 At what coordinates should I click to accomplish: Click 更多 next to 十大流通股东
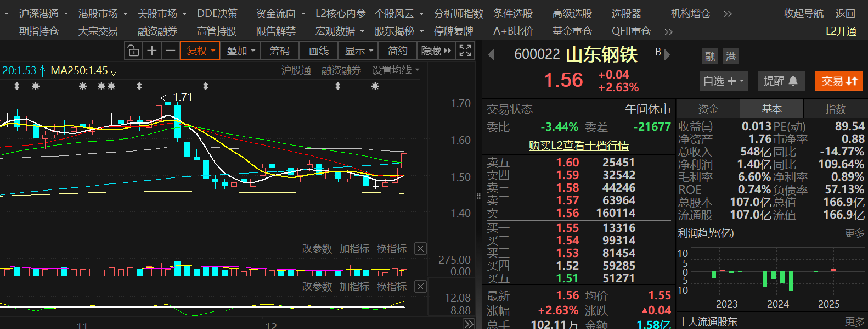coord(854,322)
